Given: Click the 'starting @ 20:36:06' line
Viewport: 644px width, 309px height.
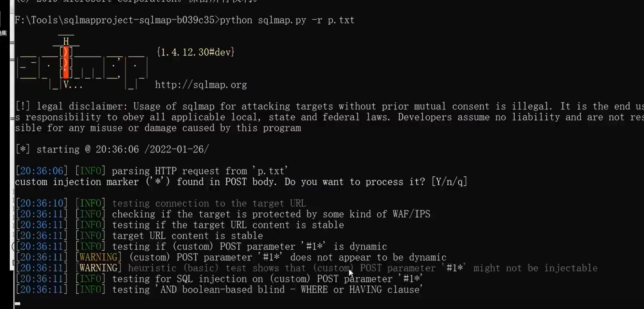Looking at the screenshot, I should (x=112, y=149).
